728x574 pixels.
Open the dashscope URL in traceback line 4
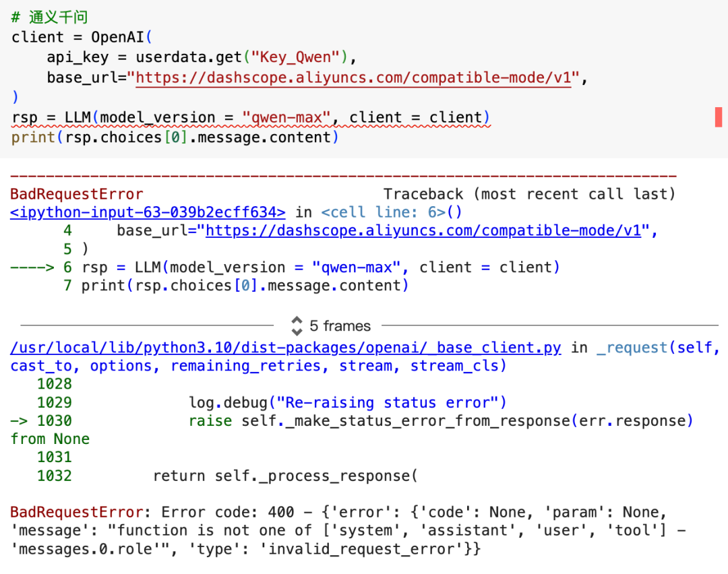pyautogui.click(x=423, y=230)
